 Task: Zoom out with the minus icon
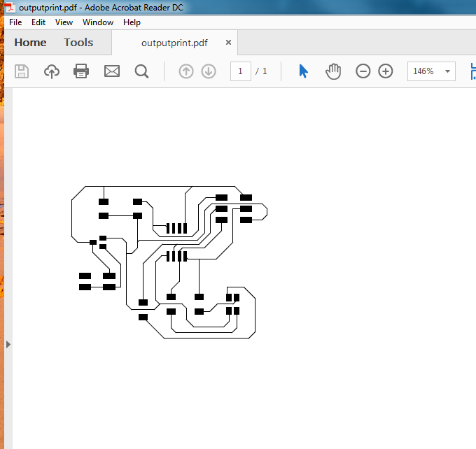pyautogui.click(x=363, y=71)
